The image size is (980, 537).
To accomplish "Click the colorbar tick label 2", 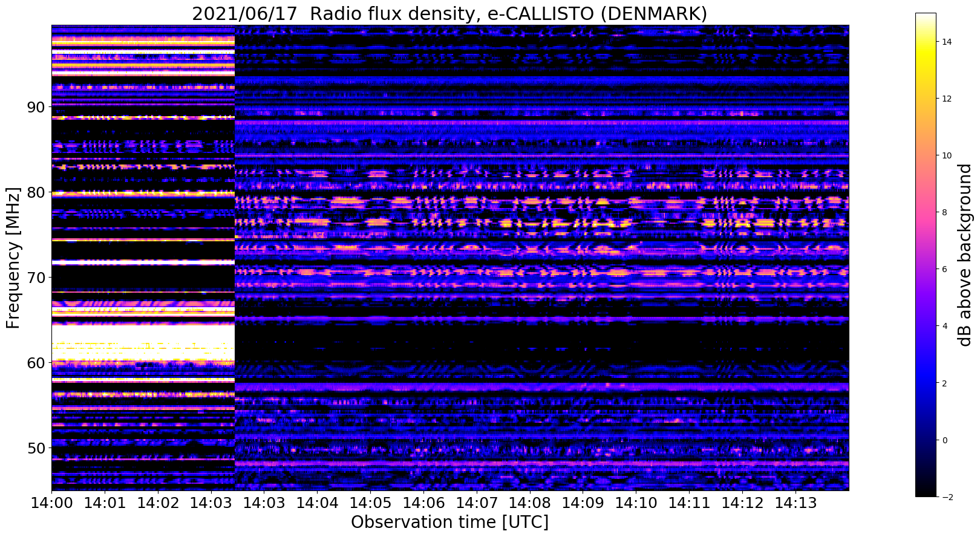I will [944, 383].
